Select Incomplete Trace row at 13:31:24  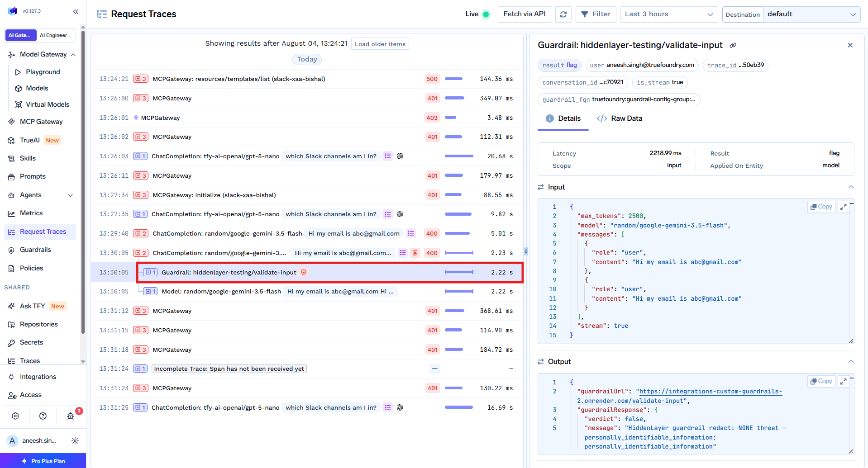[307, 369]
